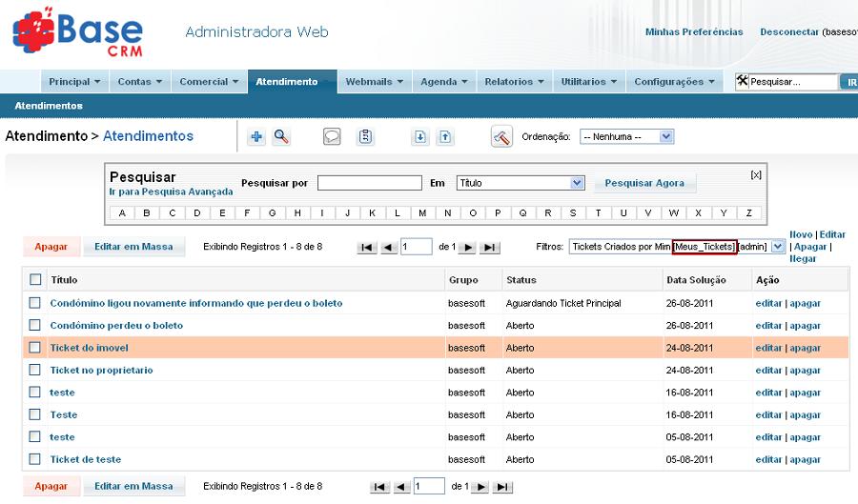Click the clipboard list icon in toolbar
Image resolution: width=858 pixels, height=504 pixels.
pos(365,137)
